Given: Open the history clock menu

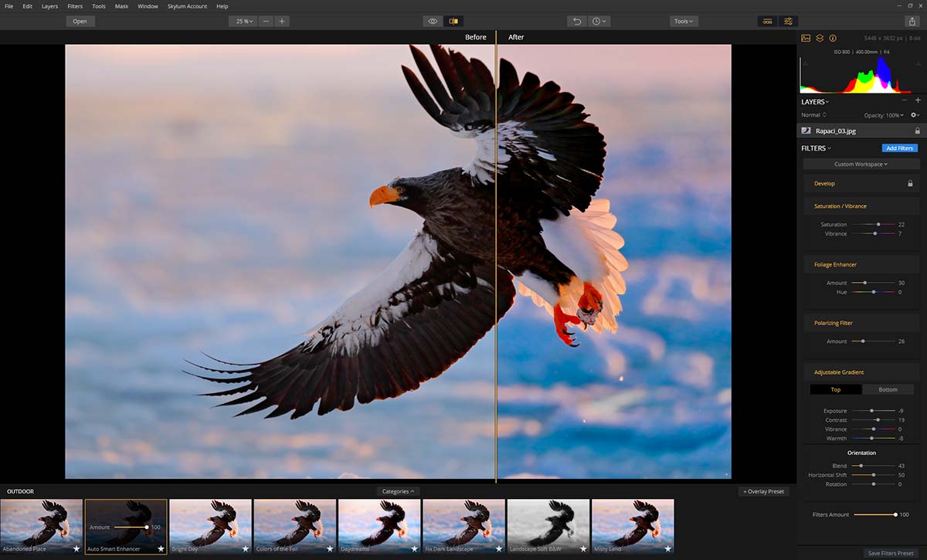Looking at the screenshot, I should click(599, 21).
